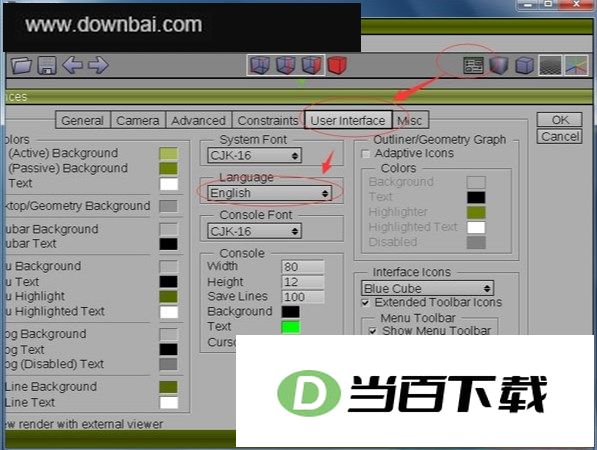This screenshot has width=597, height=450.
Task: Select the solid red cube icon
Action: tap(337, 65)
